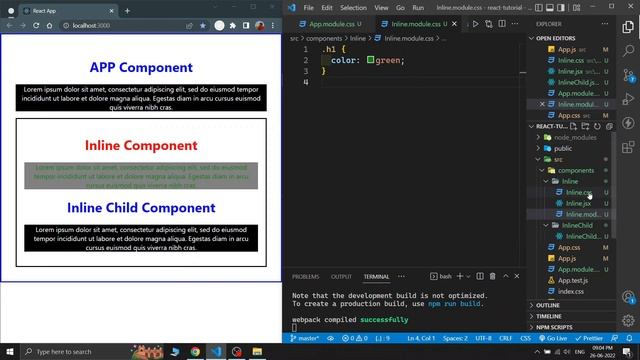Open more editor actions ellipsis
This screenshot has width=640, height=360.
coord(515,24)
